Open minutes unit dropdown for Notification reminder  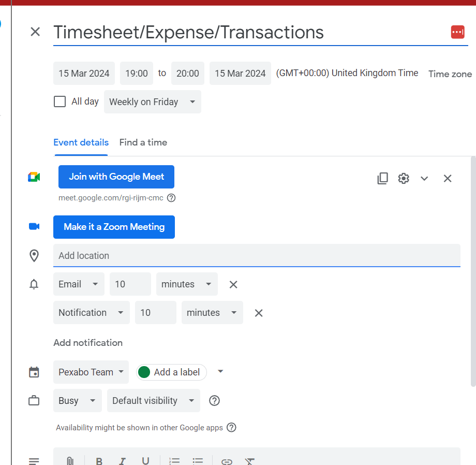pos(212,313)
